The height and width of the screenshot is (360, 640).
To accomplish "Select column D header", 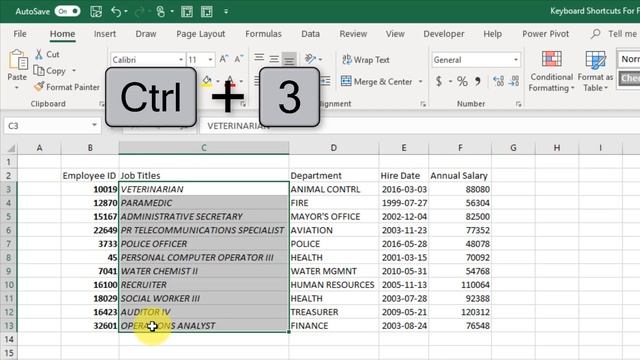I will coord(333,148).
